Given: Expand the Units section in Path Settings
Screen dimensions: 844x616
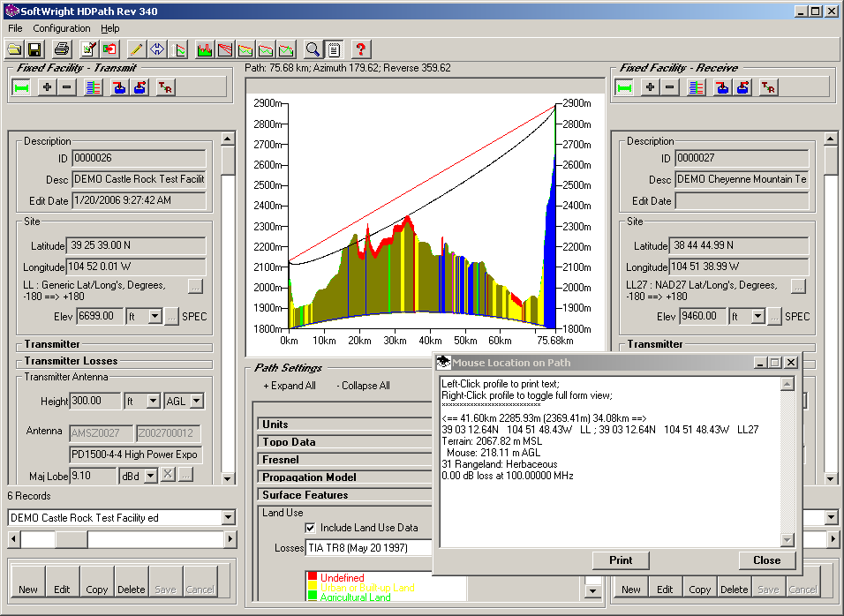Looking at the screenshot, I should pyautogui.click(x=345, y=424).
